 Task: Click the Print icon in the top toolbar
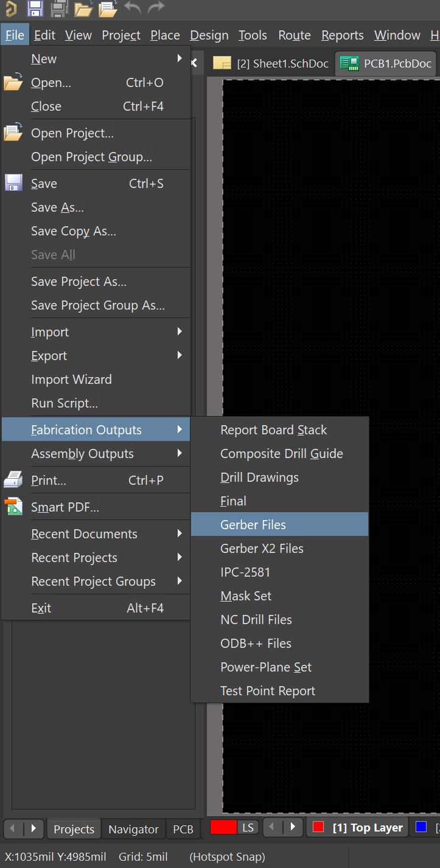[59, 9]
